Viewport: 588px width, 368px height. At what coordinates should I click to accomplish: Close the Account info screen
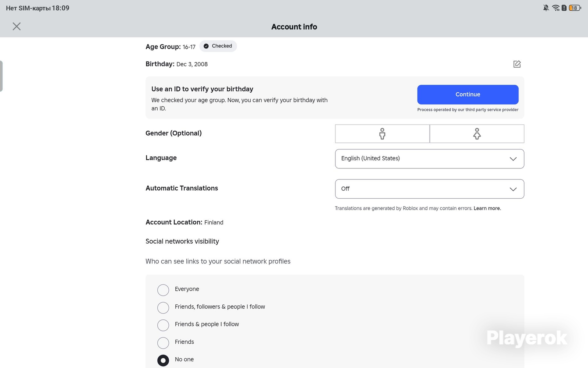click(x=17, y=26)
